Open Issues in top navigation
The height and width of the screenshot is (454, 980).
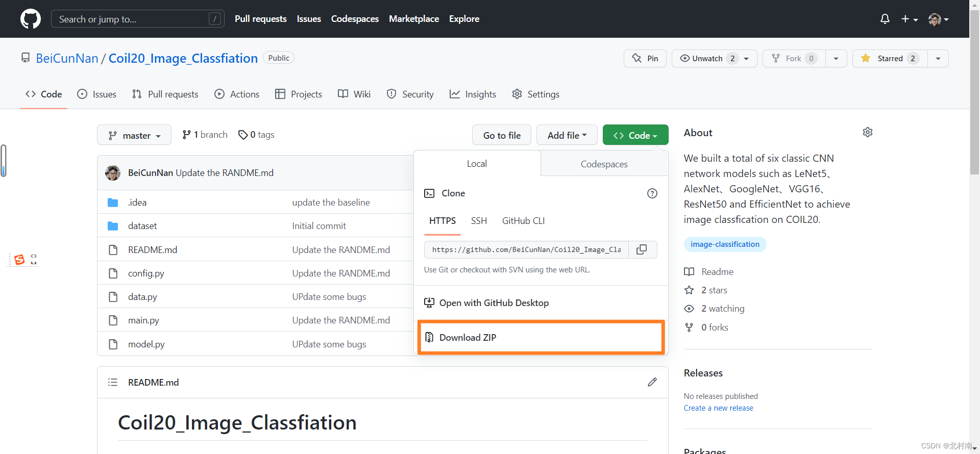click(309, 19)
